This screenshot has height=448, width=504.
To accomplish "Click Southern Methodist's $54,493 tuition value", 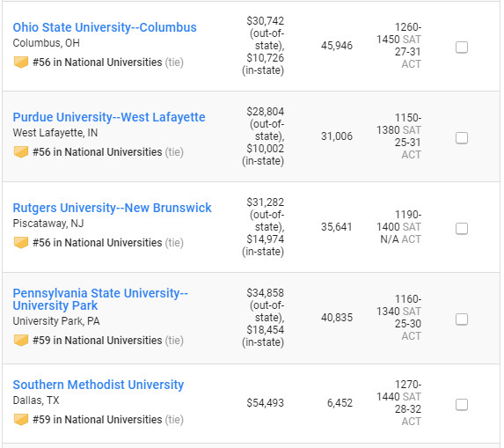I will (265, 403).
